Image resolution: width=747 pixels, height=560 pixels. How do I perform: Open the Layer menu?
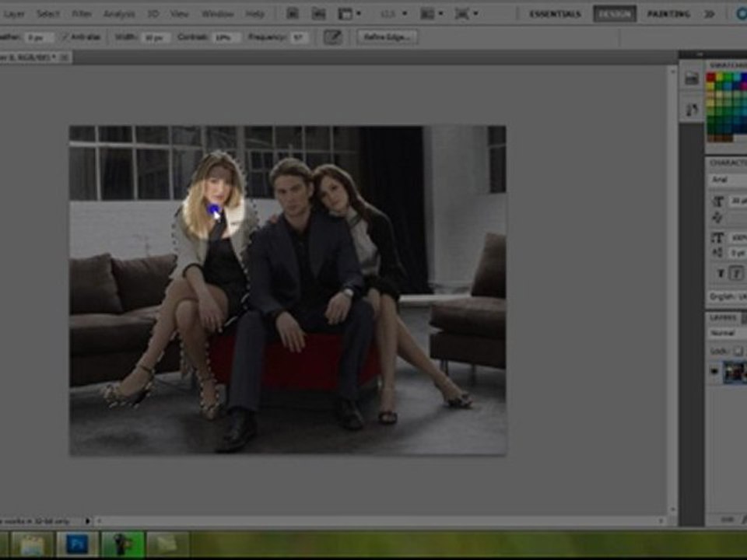[x=14, y=14]
